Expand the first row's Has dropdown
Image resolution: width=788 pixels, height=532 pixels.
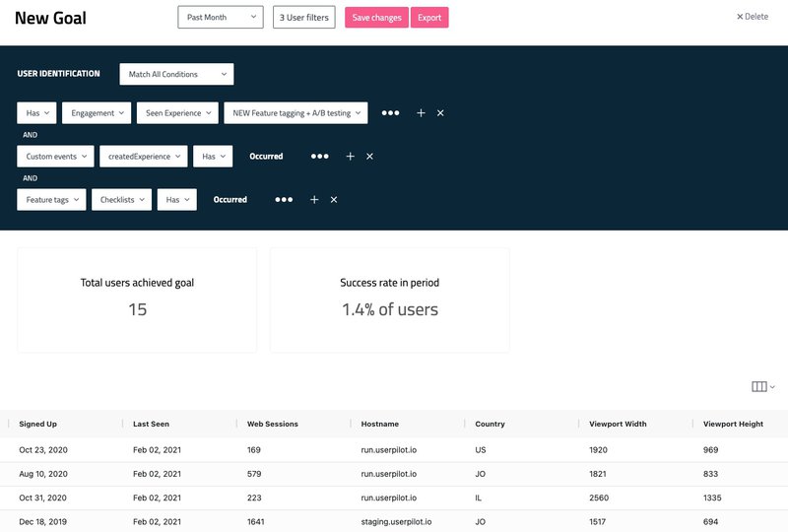(36, 113)
